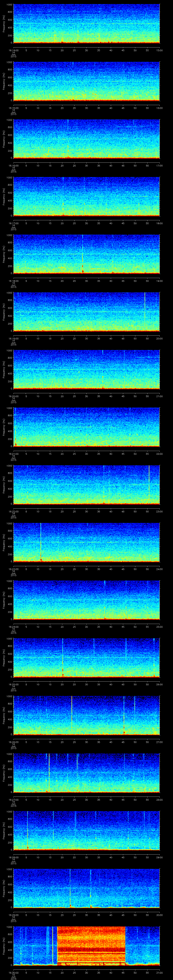
Task: Open the spectrogram panel starting at 16:18:00
Action: pyautogui.click(x=87, y=254)
